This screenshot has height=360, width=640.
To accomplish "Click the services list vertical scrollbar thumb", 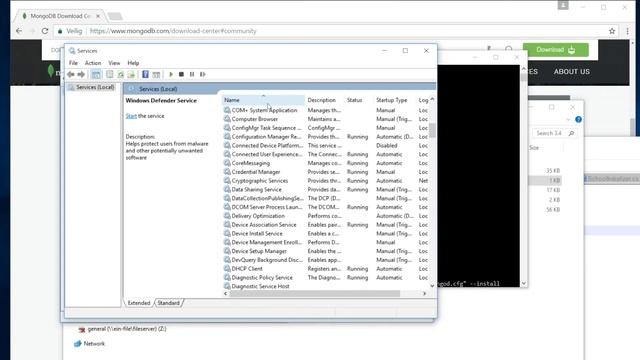I will pos(432,131).
